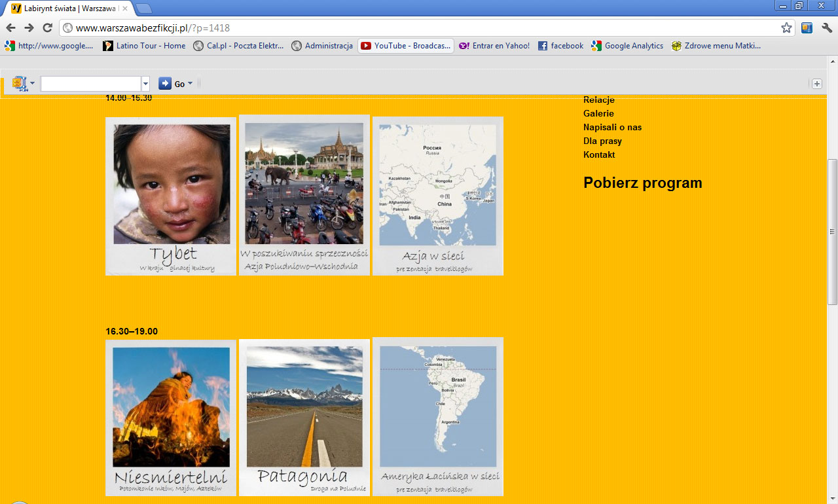The height and width of the screenshot is (504, 838).
Task: Click the toolbar Go arrow button
Action: pos(165,83)
